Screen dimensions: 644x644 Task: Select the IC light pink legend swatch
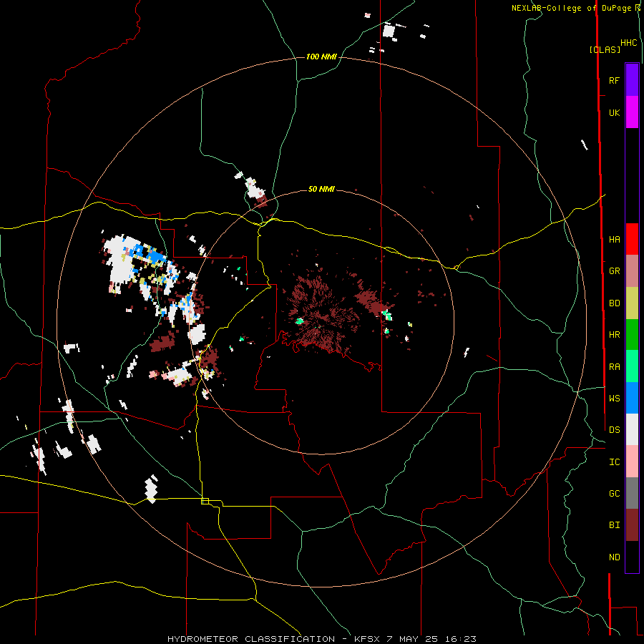632,462
